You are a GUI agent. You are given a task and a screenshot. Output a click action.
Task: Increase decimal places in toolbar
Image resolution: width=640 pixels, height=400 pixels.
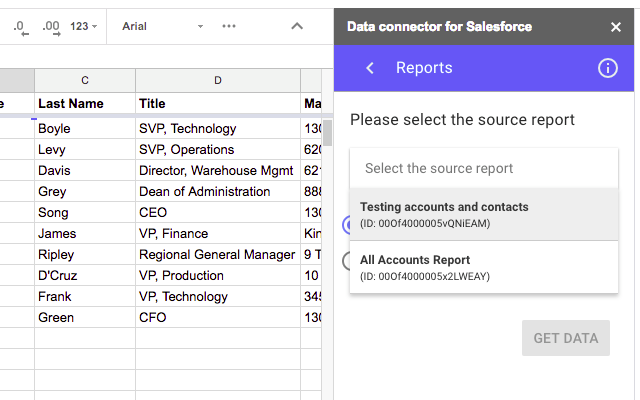pos(51,28)
